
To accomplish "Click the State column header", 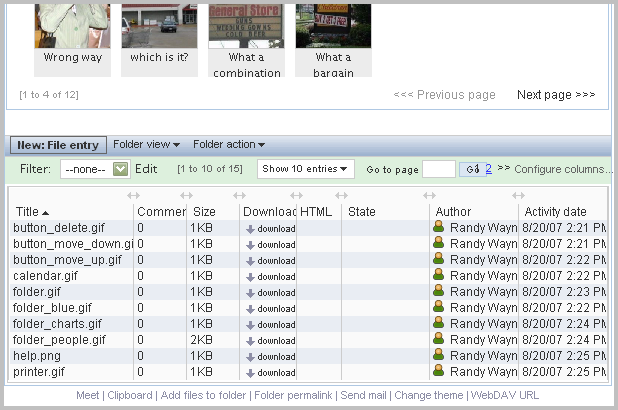I will 361,212.
